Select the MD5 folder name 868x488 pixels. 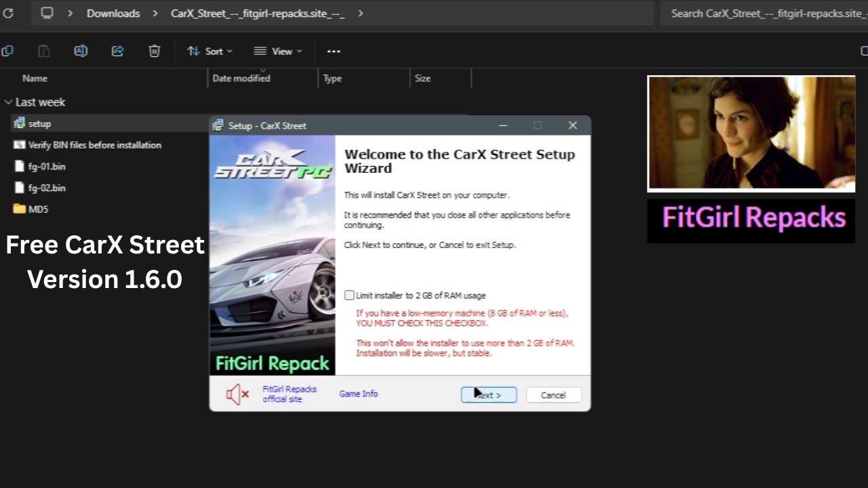(39, 209)
